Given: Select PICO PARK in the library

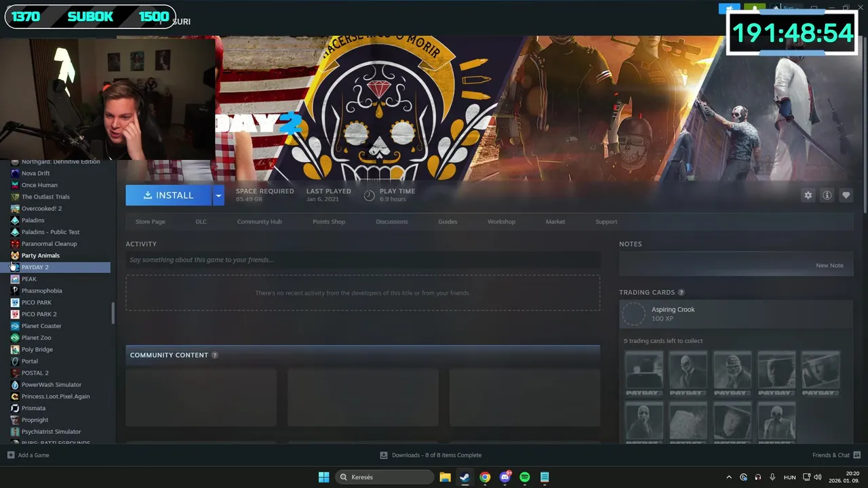Looking at the screenshot, I should [36, 302].
